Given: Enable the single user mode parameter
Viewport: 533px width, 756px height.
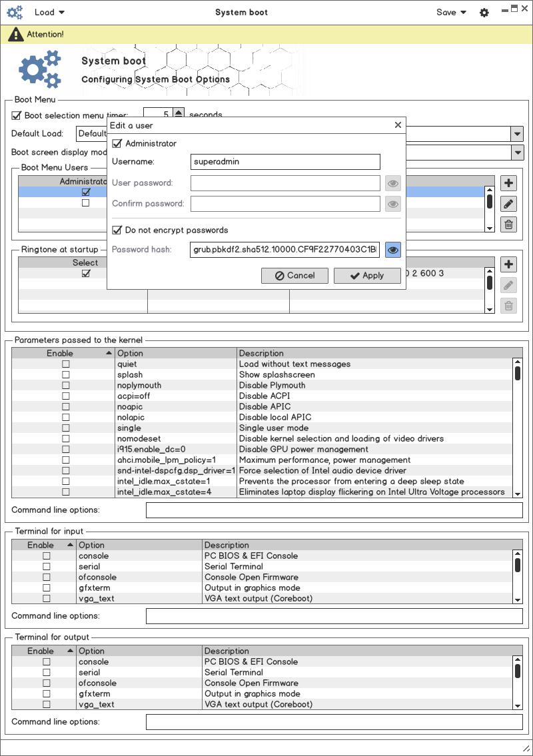Looking at the screenshot, I should tap(65, 428).
